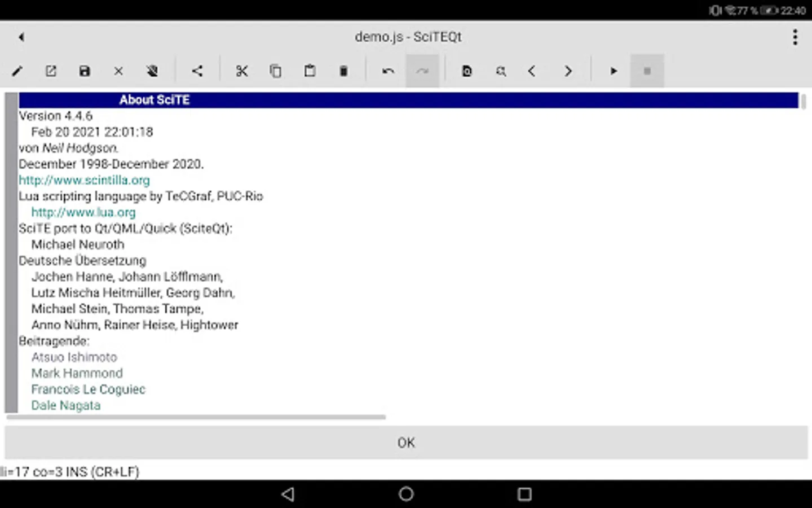Open the three-dot overflow menu

795,37
